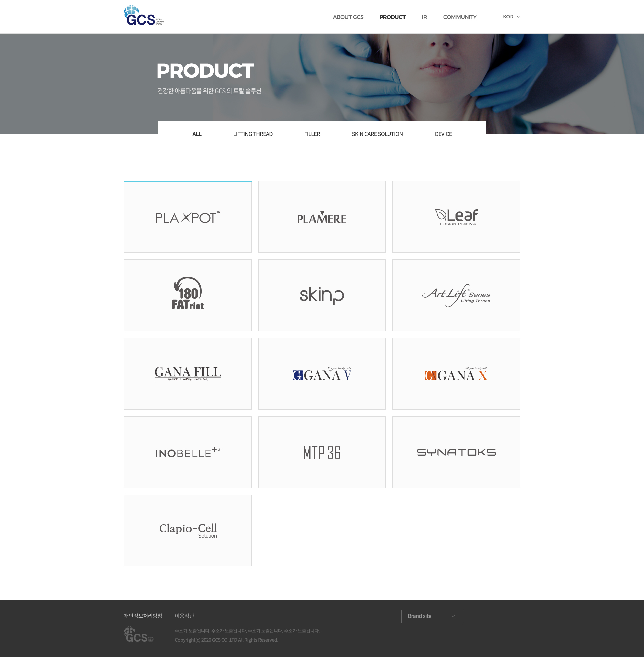Click the PRODUCT banner heading
The width and height of the screenshot is (644, 657).
205,71
